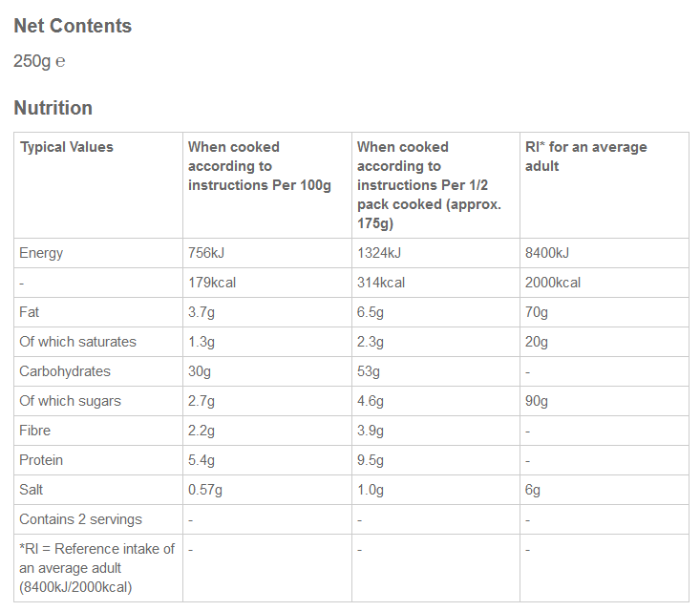This screenshot has width=700, height=611.
Task: Click the 756kJ energy value
Action: [206, 253]
